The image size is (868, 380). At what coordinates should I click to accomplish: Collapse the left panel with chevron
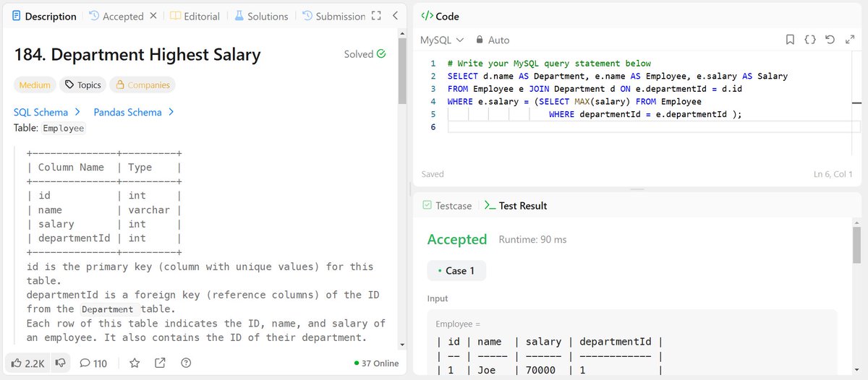click(395, 16)
